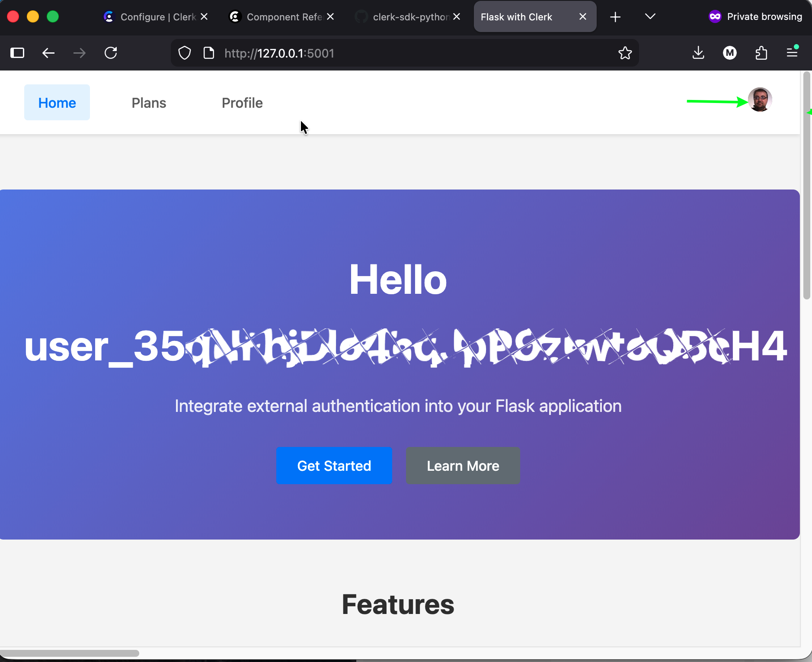
Task: Bookmark this page with the star
Action: pos(625,53)
